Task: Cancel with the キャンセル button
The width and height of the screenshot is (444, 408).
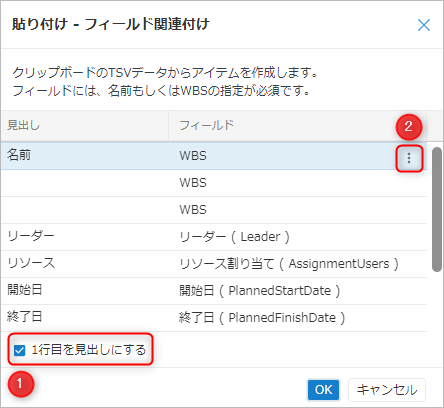Action: tap(387, 389)
